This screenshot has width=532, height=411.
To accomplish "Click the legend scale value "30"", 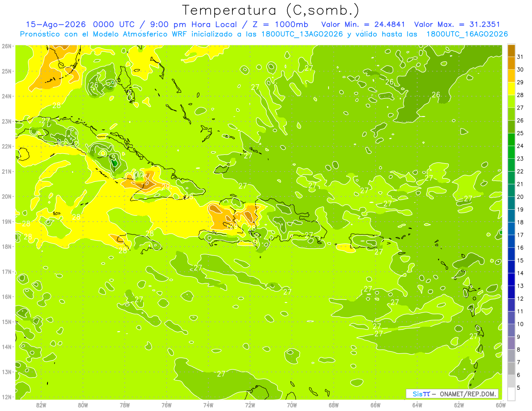I will pyautogui.click(x=520, y=70).
